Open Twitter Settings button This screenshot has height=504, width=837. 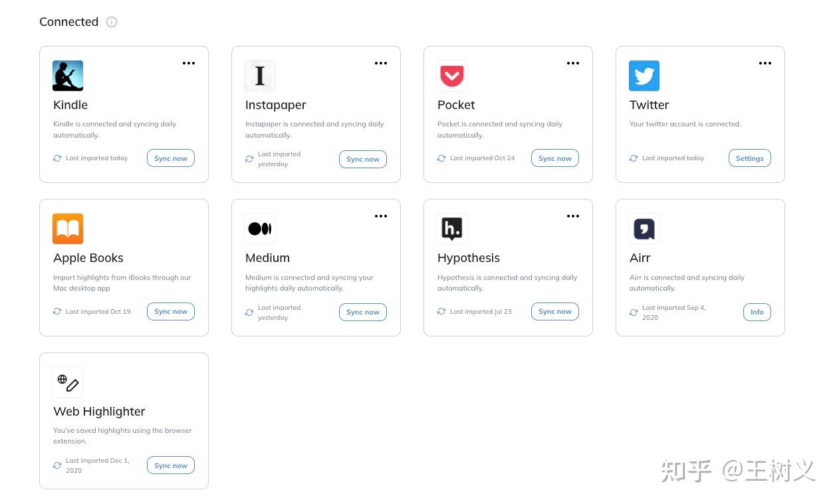[x=749, y=158]
